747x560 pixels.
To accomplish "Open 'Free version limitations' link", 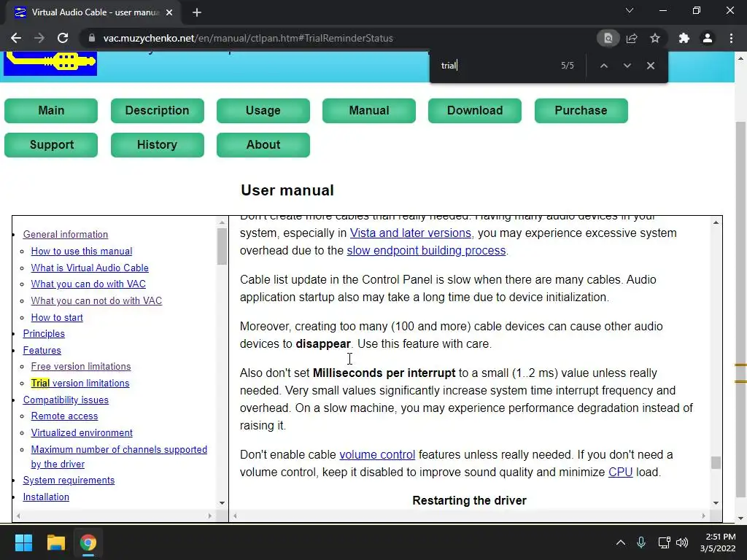I will click(x=80, y=367).
